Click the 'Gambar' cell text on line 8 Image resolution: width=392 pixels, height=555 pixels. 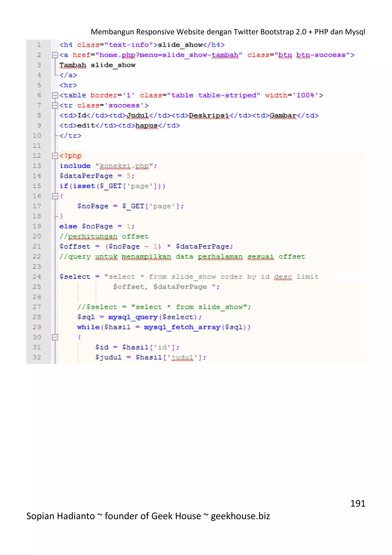tap(283, 116)
